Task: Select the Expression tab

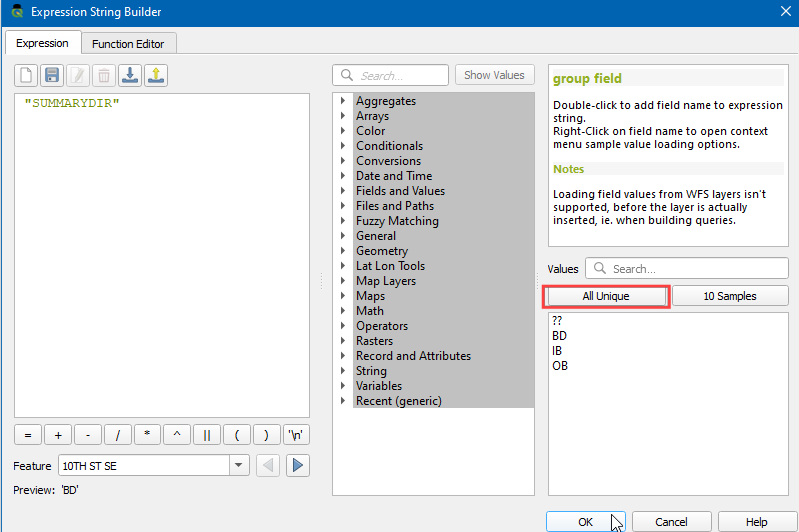Action: 42,43
